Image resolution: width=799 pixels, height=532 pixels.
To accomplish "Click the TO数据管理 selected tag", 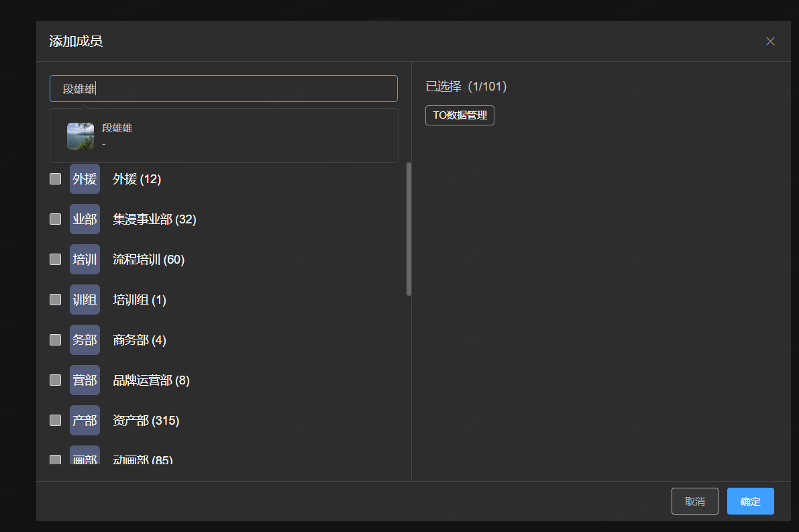I will (x=460, y=115).
